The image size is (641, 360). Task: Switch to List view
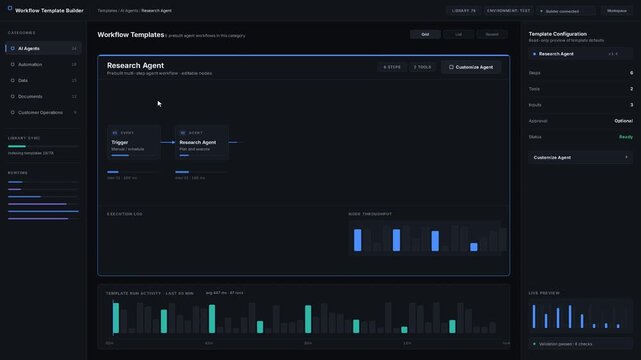coord(458,34)
